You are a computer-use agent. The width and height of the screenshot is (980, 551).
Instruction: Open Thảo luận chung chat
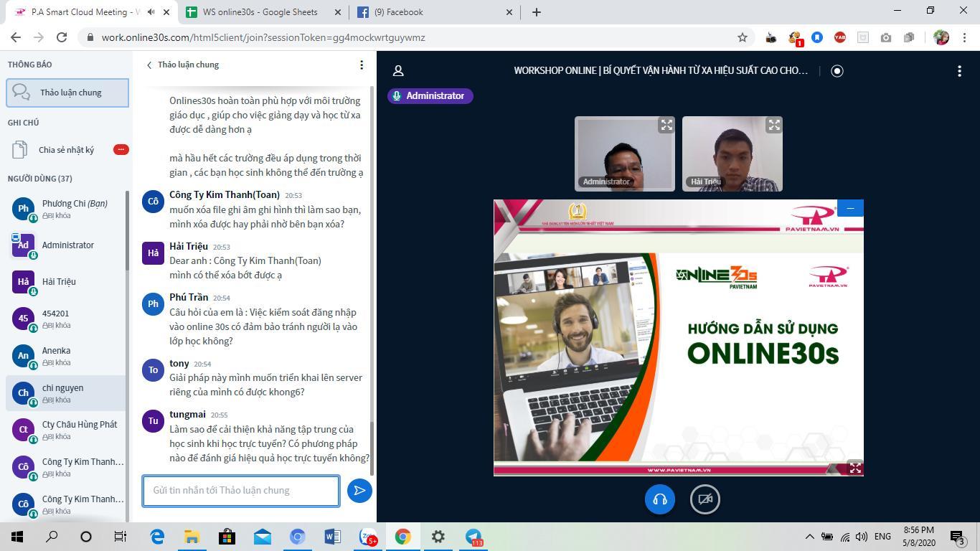[67, 93]
